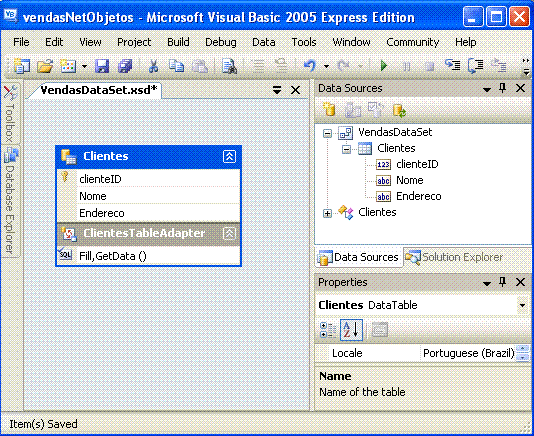Image resolution: width=534 pixels, height=436 pixels.
Task: Collapse the VendasDataSet tree node
Action: click(327, 133)
